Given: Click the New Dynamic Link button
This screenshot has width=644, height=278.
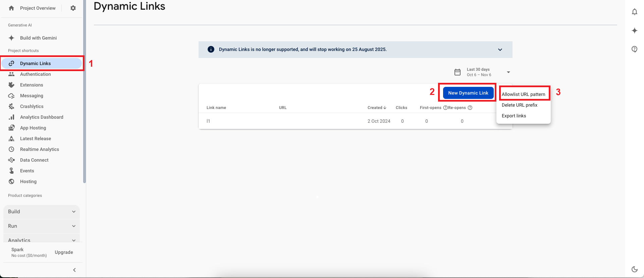Looking at the screenshot, I should pyautogui.click(x=468, y=93).
